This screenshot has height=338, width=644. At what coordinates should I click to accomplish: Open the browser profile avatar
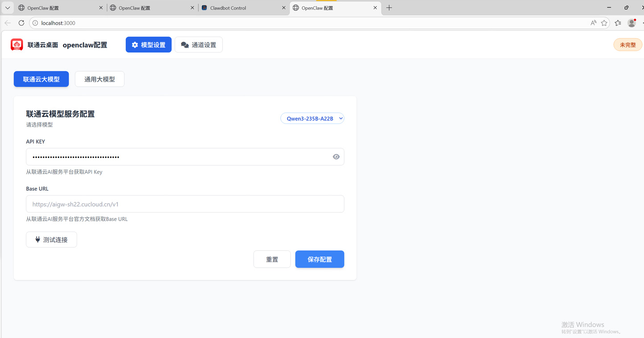(x=631, y=23)
